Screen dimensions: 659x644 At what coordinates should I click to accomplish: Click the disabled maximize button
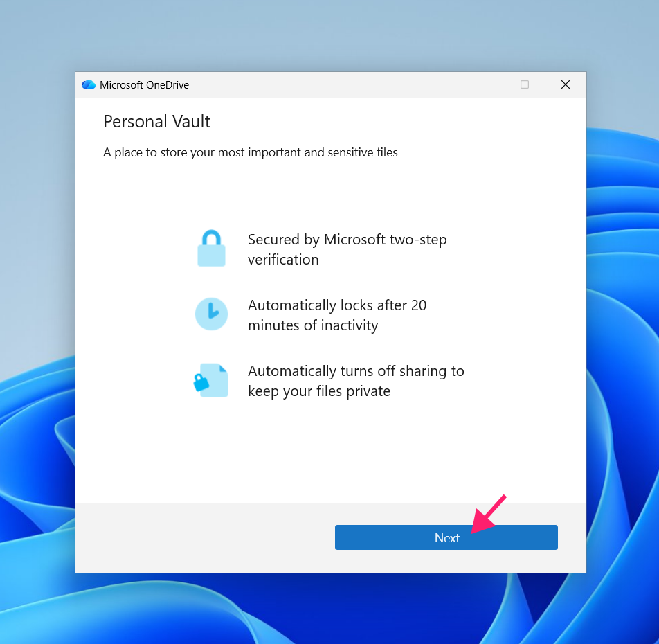525,84
